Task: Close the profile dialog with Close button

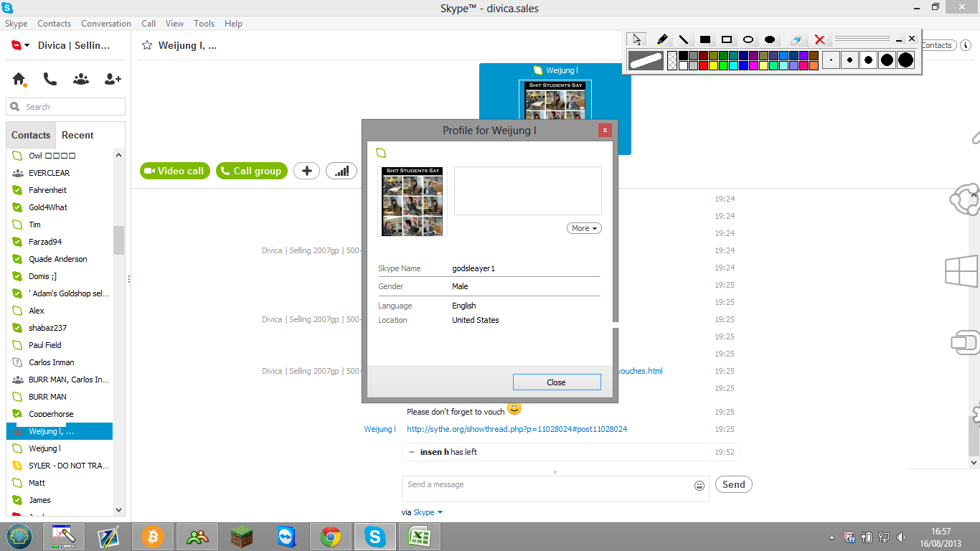Action: tap(557, 382)
